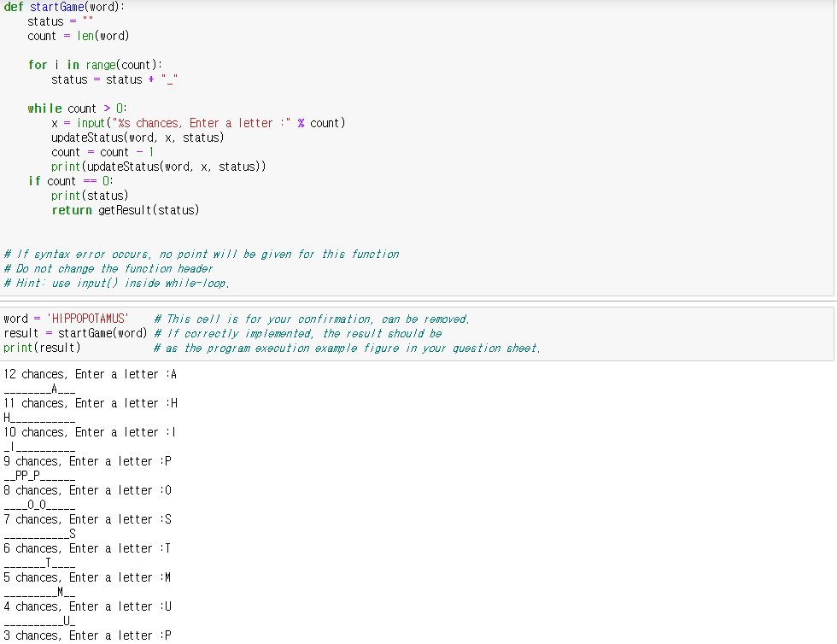The image size is (837, 644).
Task: Click the 'print(updateStatus(word, x, status))' line
Action: (x=159, y=167)
